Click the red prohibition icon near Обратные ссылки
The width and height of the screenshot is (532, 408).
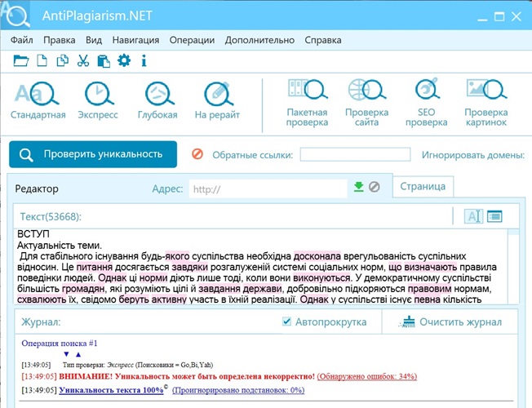click(197, 154)
